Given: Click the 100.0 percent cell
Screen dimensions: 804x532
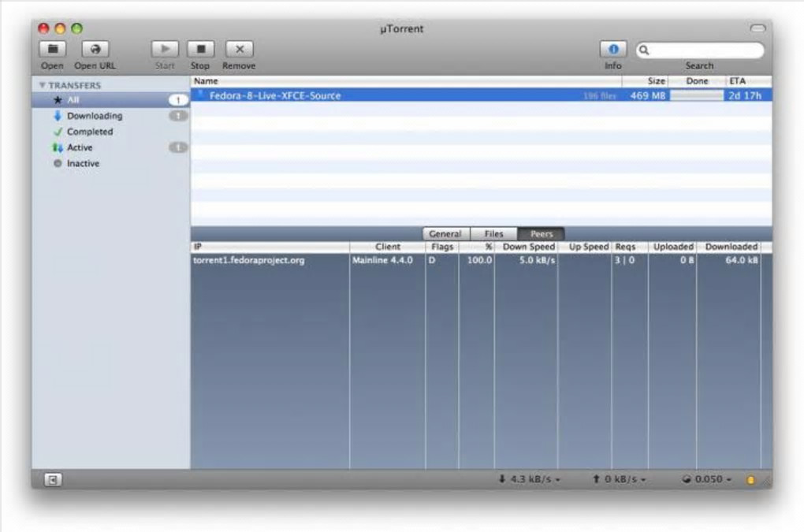Looking at the screenshot, I should pos(479,260).
